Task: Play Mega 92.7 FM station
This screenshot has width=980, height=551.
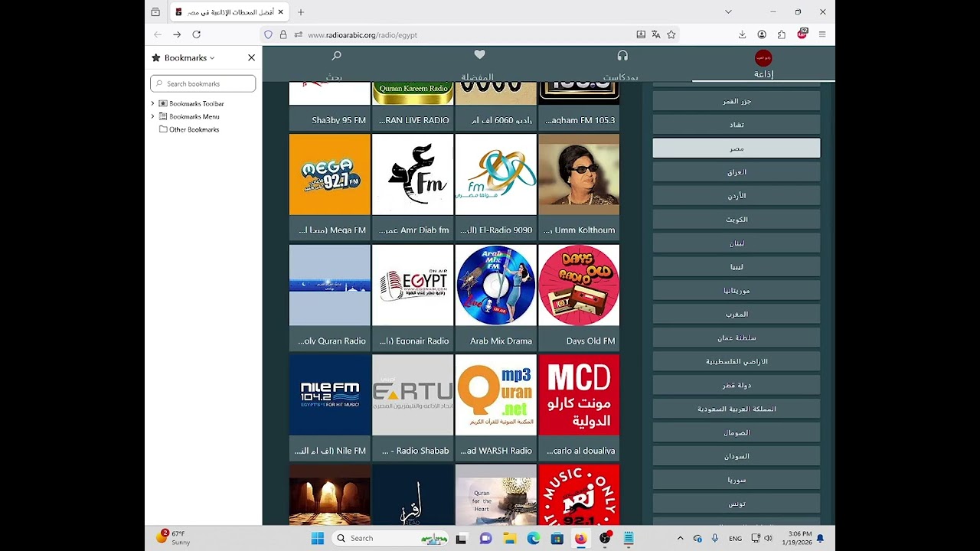Action: tap(330, 174)
